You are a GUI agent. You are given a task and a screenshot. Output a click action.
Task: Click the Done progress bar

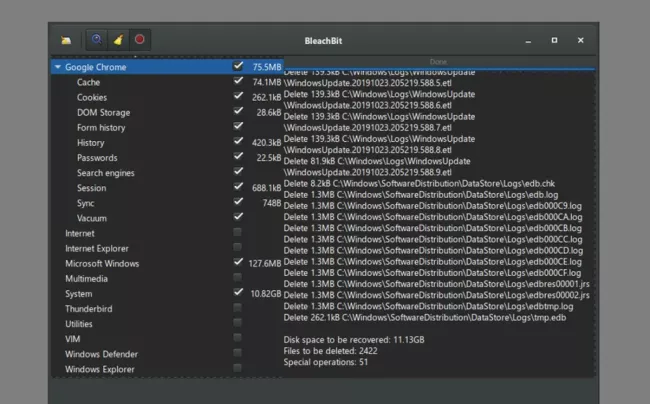click(x=439, y=62)
